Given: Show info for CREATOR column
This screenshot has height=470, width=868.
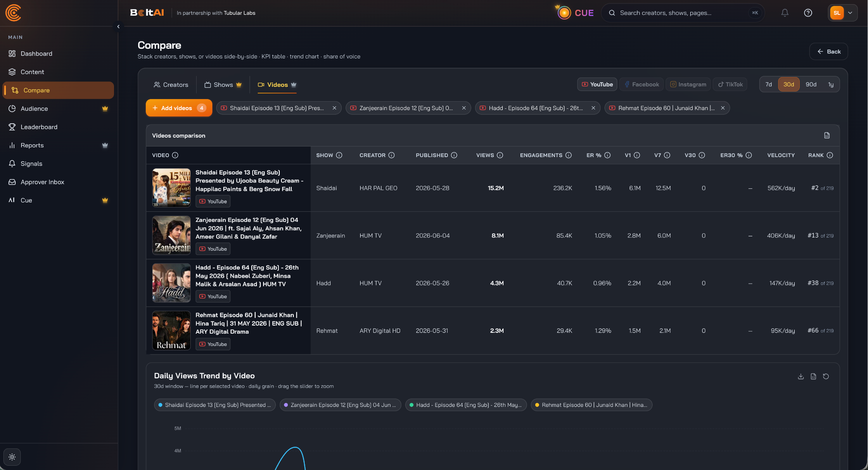Looking at the screenshot, I should click(392, 155).
